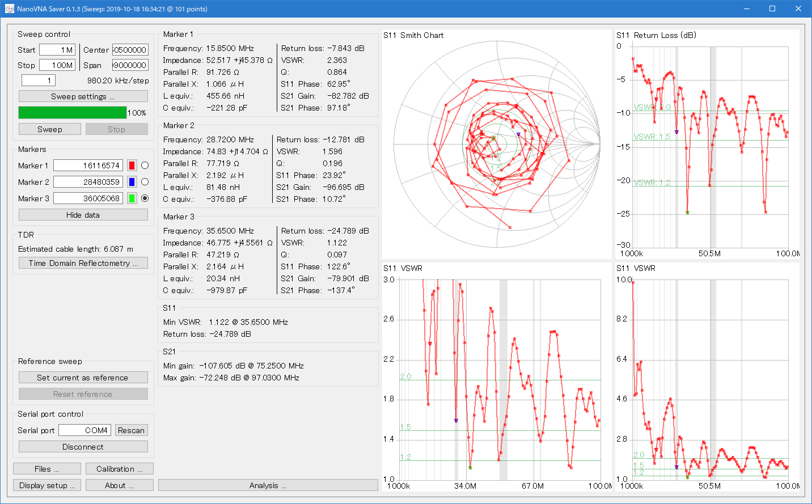The width and height of the screenshot is (812, 504).
Task: Open Display setup dialog
Action: tap(47, 485)
